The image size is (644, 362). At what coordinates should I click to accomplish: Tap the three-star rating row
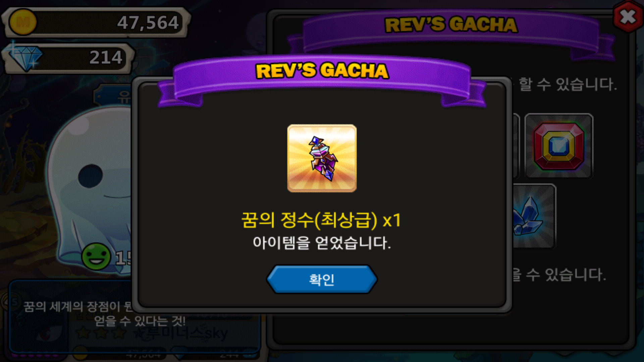[x=101, y=333]
